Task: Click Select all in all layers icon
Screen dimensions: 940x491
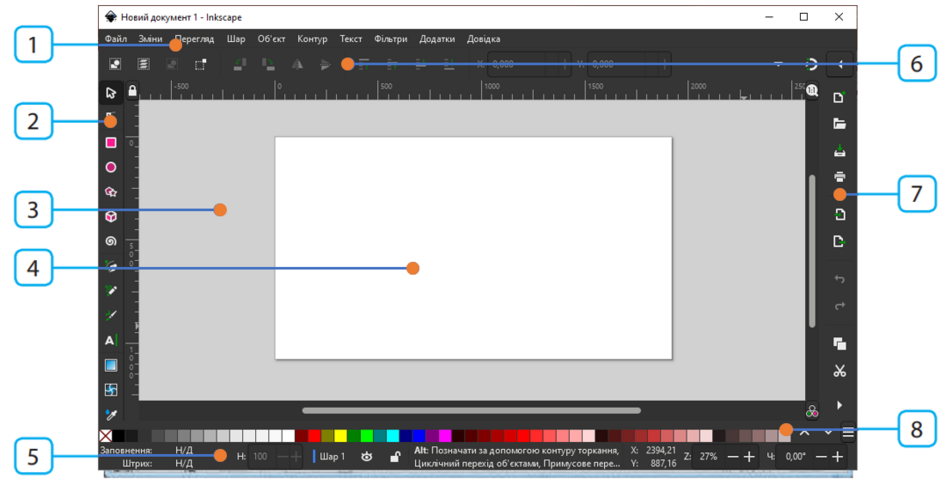Action: pyautogui.click(x=143, y=64)
